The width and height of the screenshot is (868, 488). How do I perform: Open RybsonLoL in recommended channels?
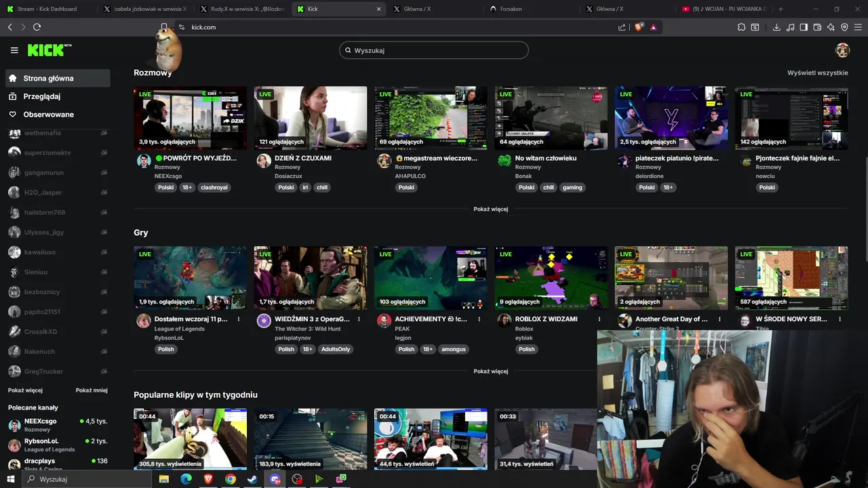[58, 445]
